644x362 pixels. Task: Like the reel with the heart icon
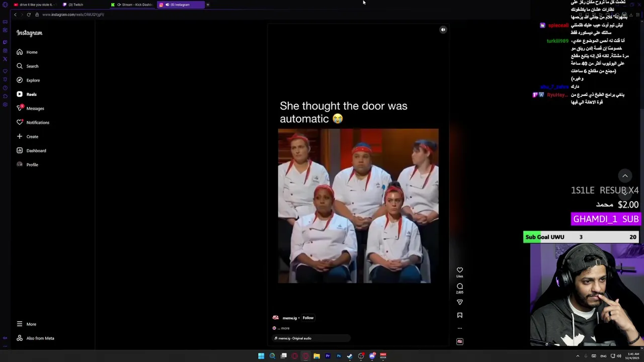click(x=459, y=270)
